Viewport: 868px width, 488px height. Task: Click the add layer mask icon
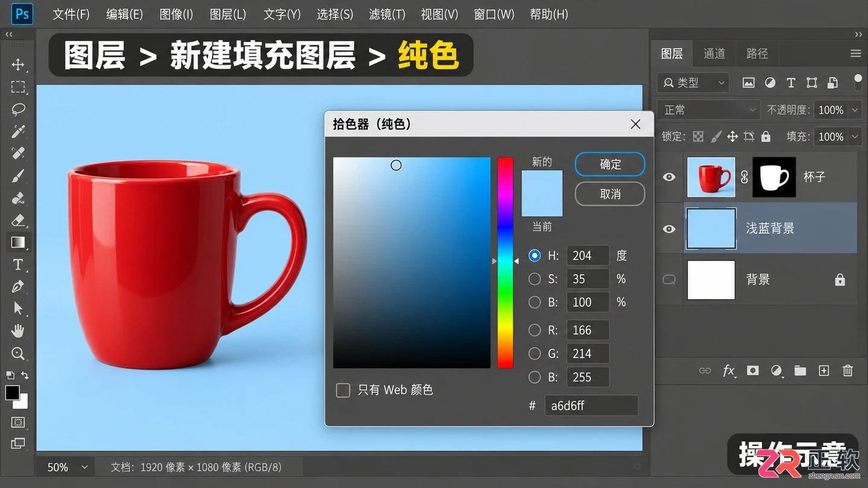point(753,371)
